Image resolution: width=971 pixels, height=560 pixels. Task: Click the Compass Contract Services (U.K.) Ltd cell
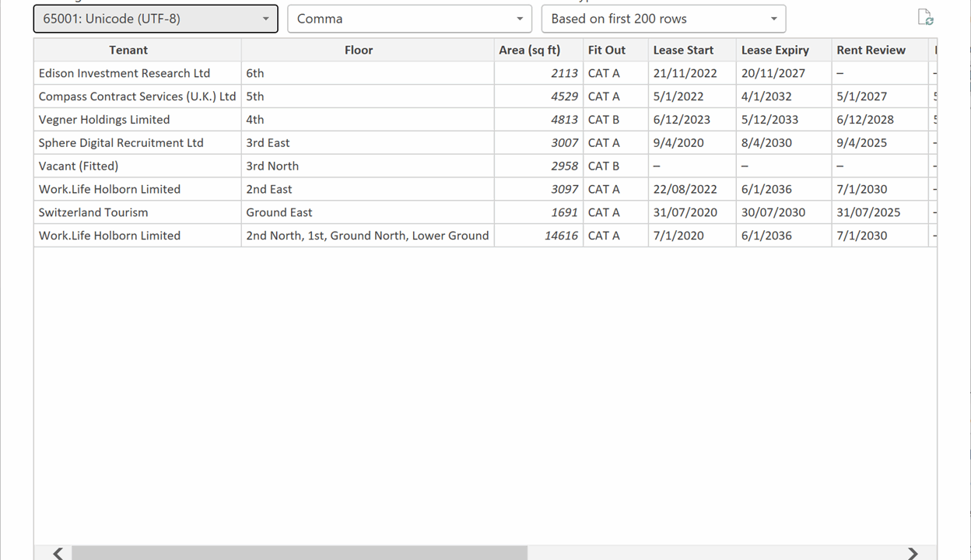tap(138, 96)
